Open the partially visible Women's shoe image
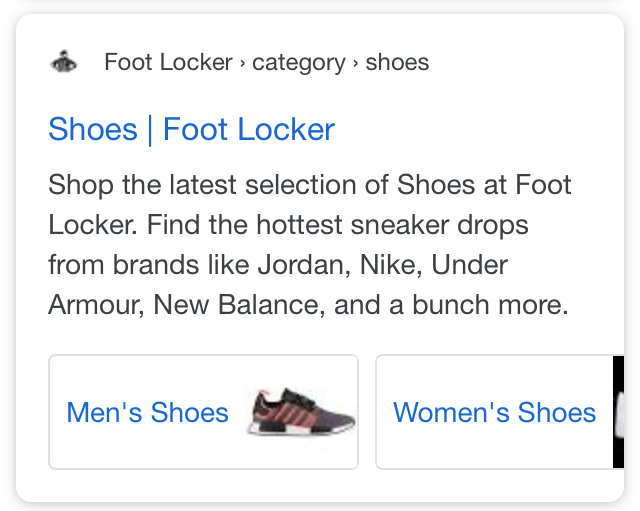The width and height of the screenshot is (640, 511). (x=618, y=412)
